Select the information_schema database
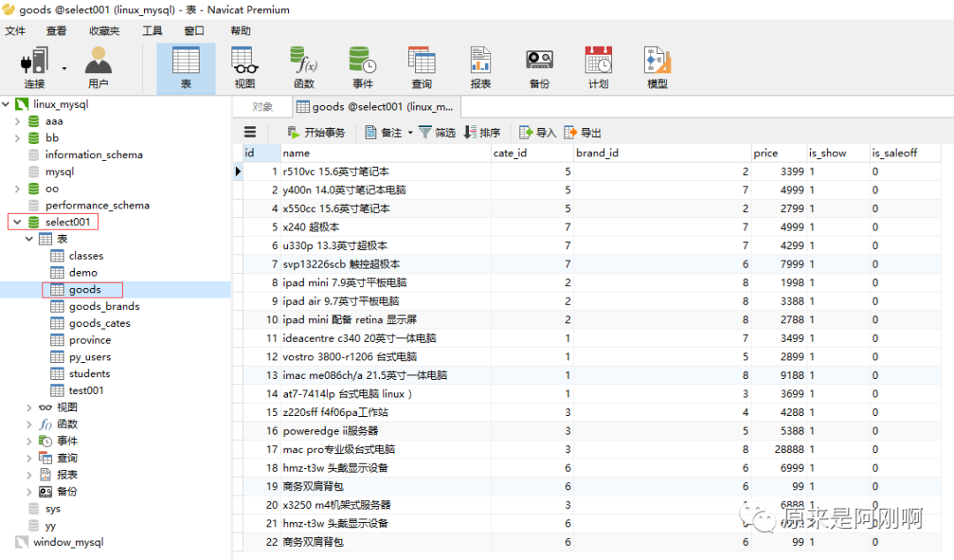 click(94, 155)
